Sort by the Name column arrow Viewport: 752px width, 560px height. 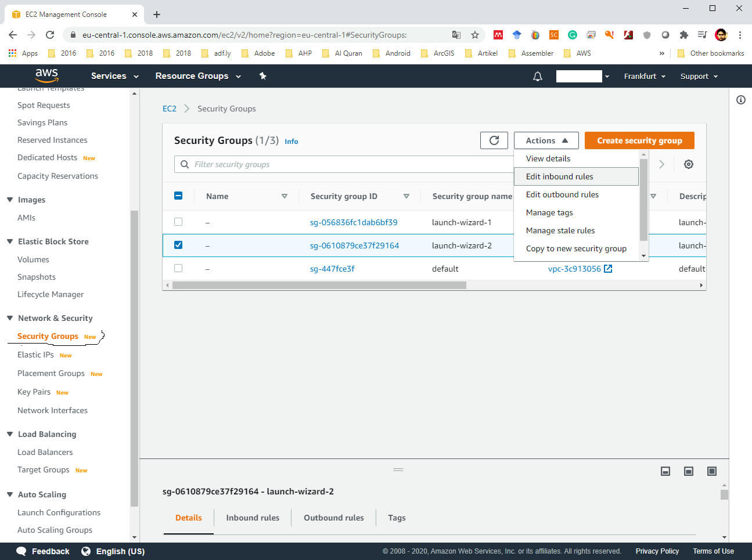point(285,196)
